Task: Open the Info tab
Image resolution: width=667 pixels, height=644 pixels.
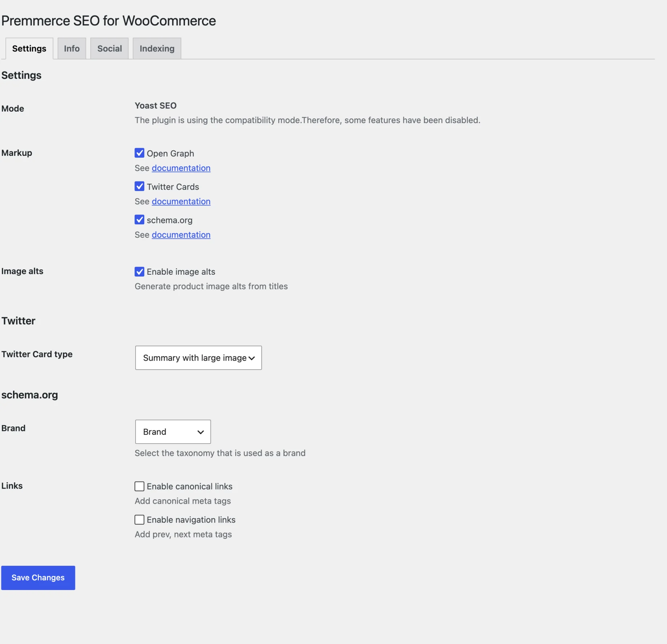Action: coord(72,49)
